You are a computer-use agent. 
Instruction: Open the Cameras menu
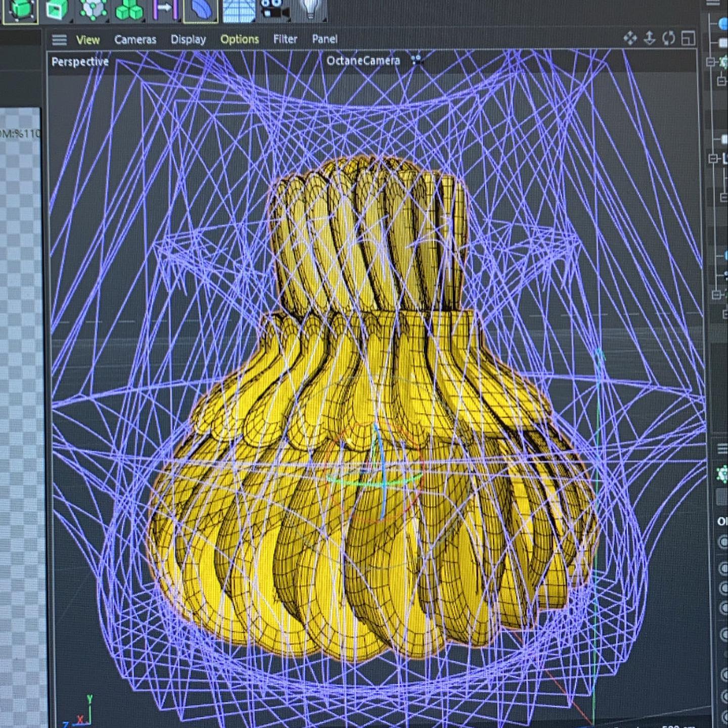click(135, 39)
